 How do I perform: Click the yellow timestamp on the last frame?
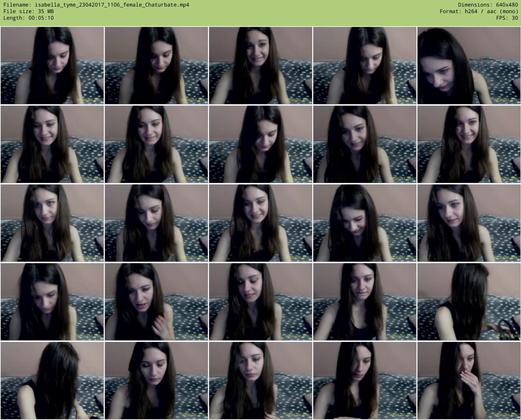(x=506, y=415)
